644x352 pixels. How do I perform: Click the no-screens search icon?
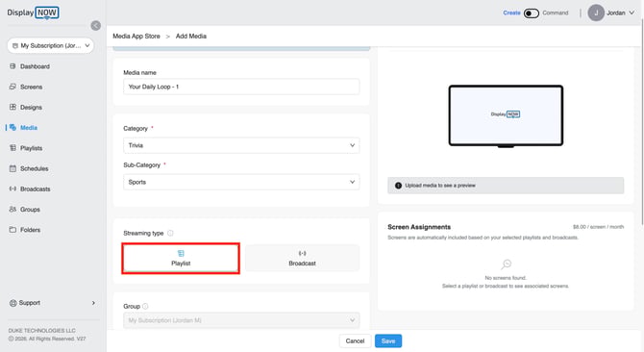tap(506, 264)
